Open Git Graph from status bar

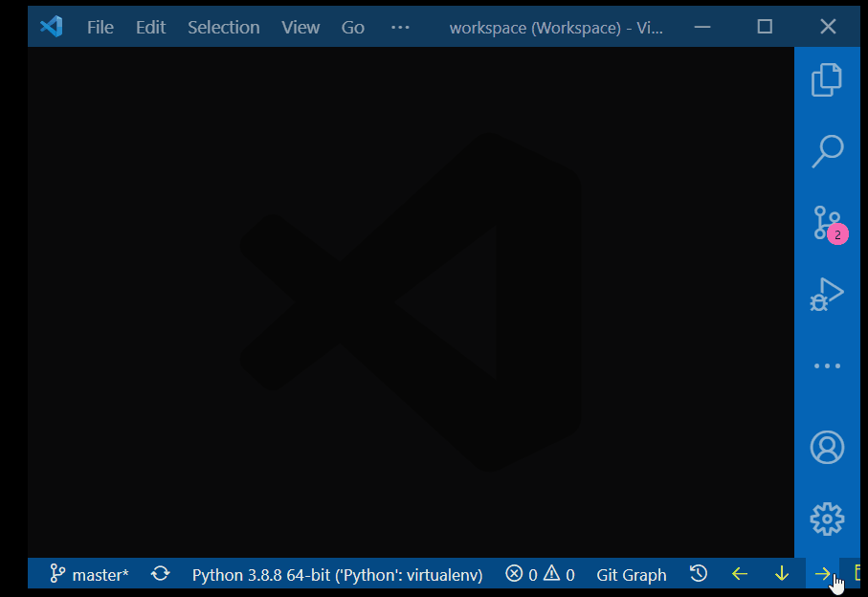pos(631,575)
